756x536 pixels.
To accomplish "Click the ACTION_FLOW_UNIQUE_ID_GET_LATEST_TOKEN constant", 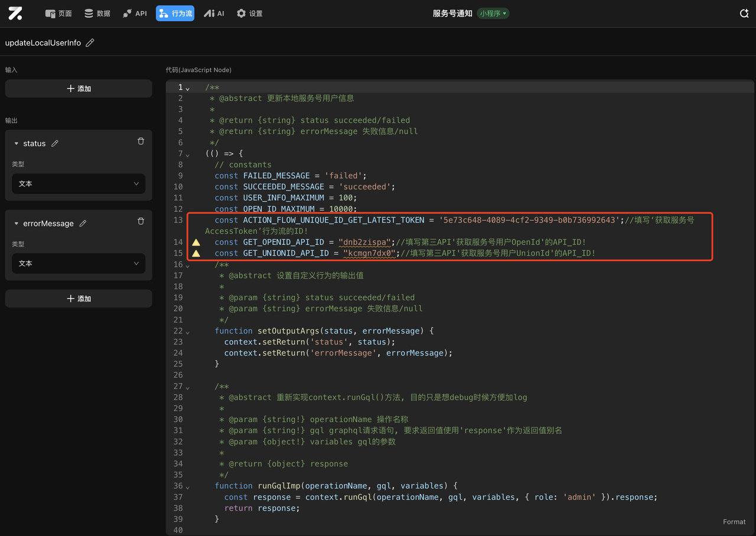I will tap(334, 220).
